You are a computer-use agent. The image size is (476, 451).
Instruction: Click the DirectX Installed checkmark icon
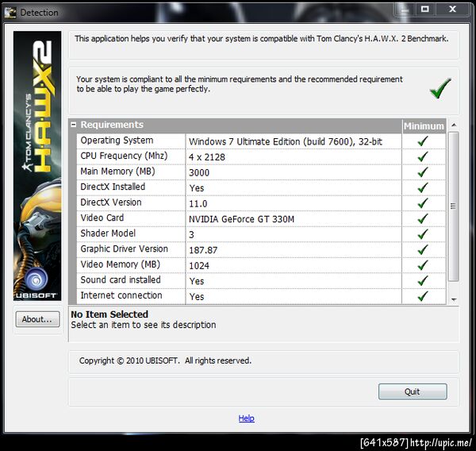click(422, 187)
